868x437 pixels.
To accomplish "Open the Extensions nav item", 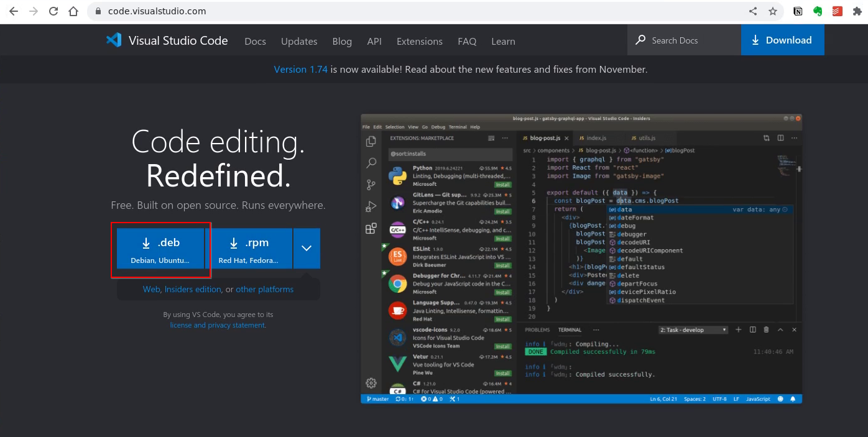I will coord(420,41).
